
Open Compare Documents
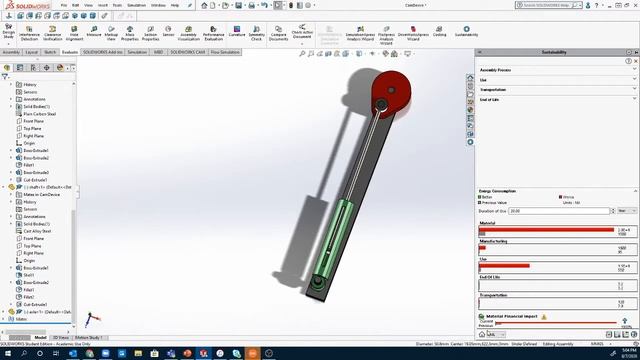(x=278, y=33)
